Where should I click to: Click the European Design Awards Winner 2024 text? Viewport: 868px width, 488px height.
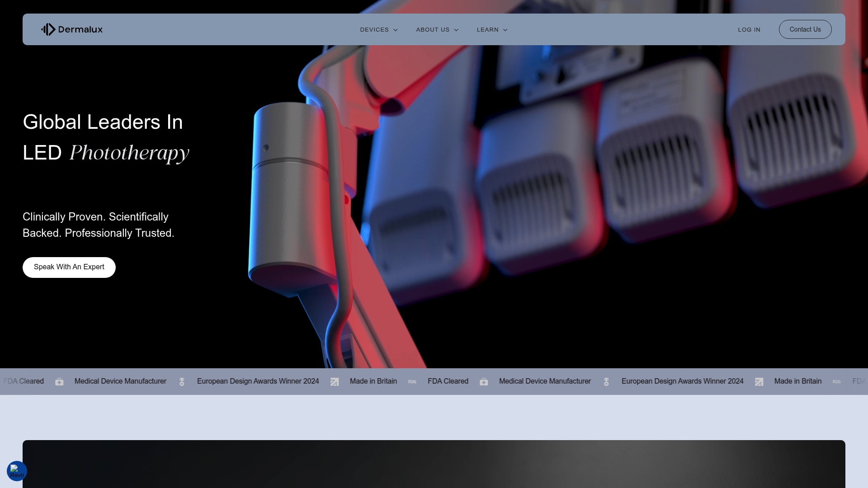coord(258,381)
